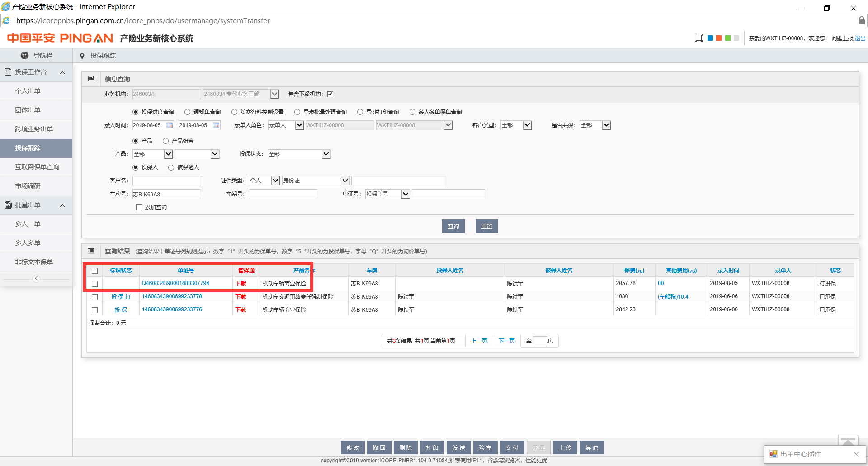Image resolution: width=868 pixels, height=466 pixels.
Task: Click the 导航栏 globe icon
Action: [25, 55]
